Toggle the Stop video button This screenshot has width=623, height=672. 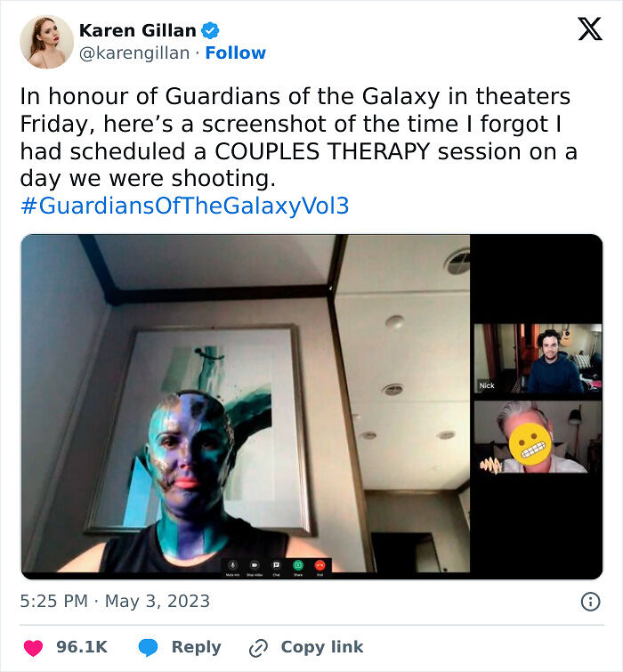[255, 565]
